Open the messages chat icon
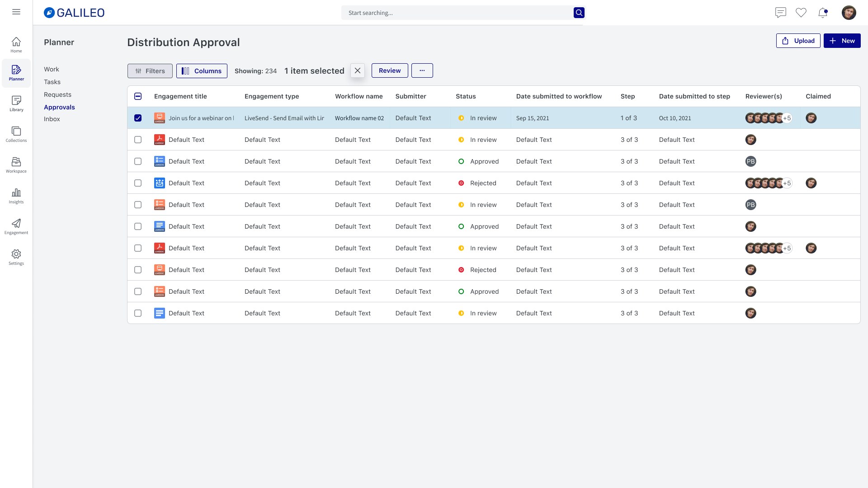The width and height of the screenshot is (868, 488). pyautogui.click(x=780, y=13)
